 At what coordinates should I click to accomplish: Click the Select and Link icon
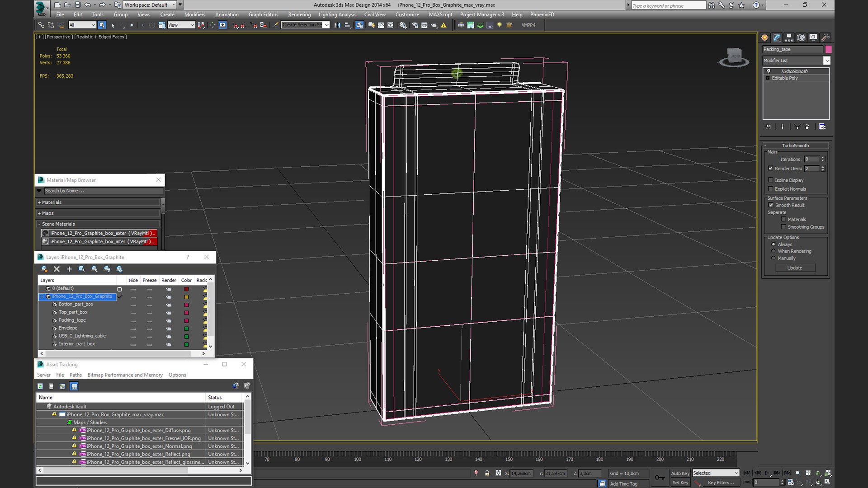(41, 25)
